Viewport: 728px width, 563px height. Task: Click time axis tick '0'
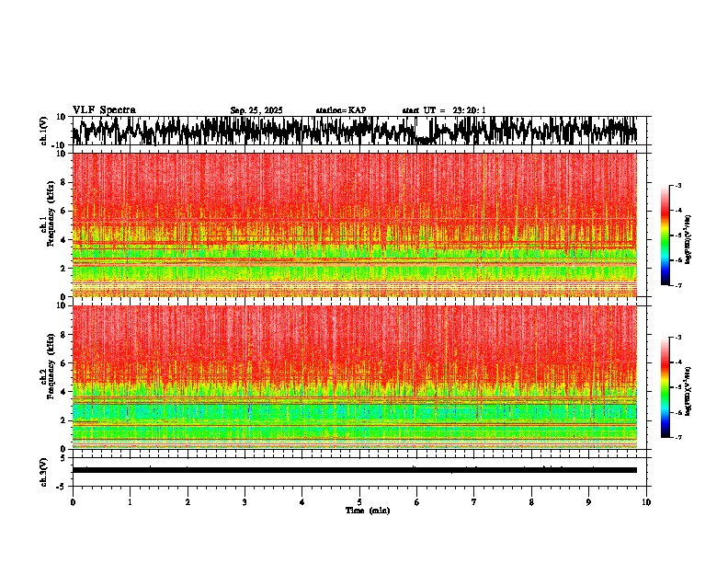point(73,502)
